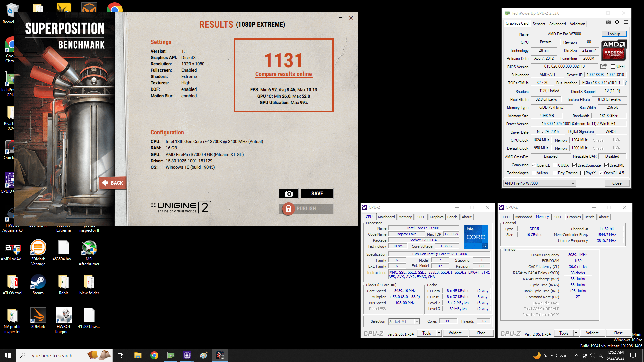Click the SAVE button in Superposition

[x=317, y=194]
